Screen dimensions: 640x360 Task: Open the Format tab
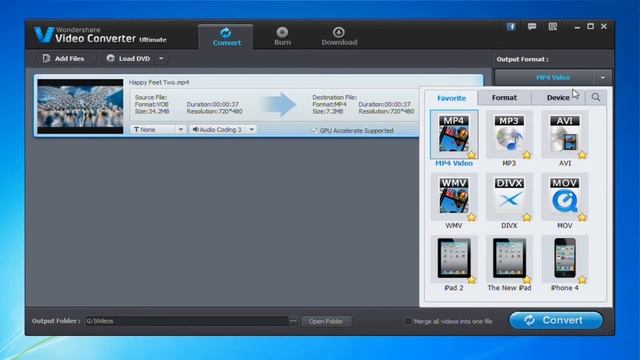[x=504, y=98]
